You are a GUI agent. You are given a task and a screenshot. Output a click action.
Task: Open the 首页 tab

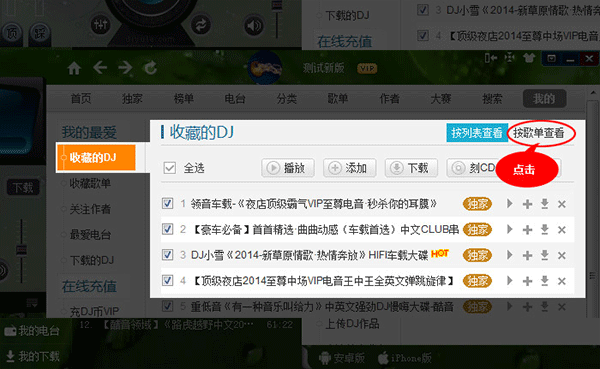point(81,99)
